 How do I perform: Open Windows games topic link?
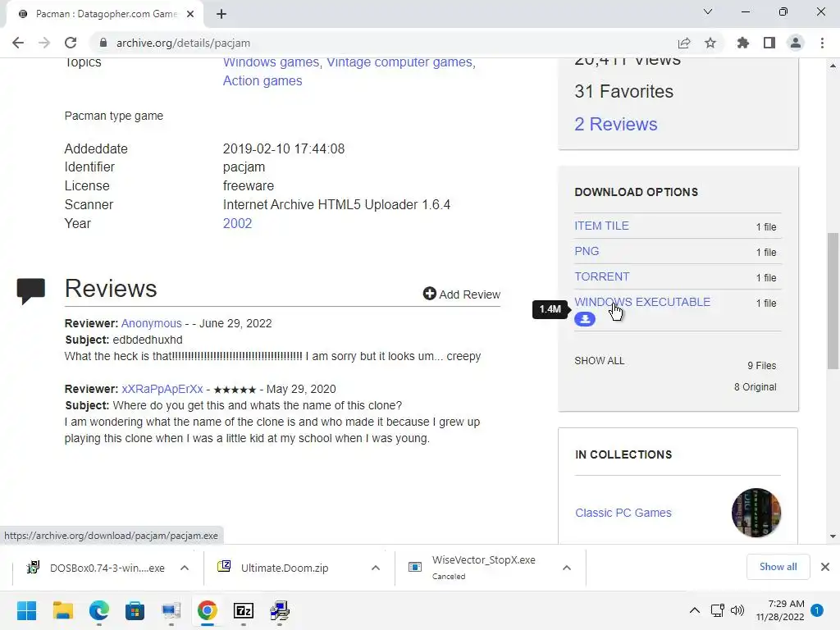tap(271, 62)
